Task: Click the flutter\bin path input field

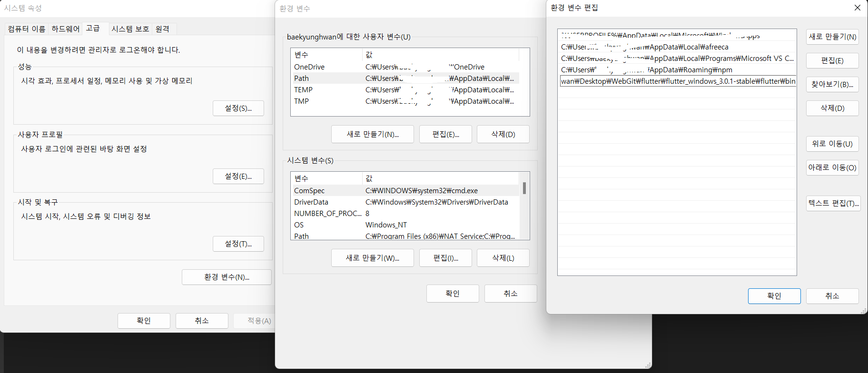Action: point(678,81)
